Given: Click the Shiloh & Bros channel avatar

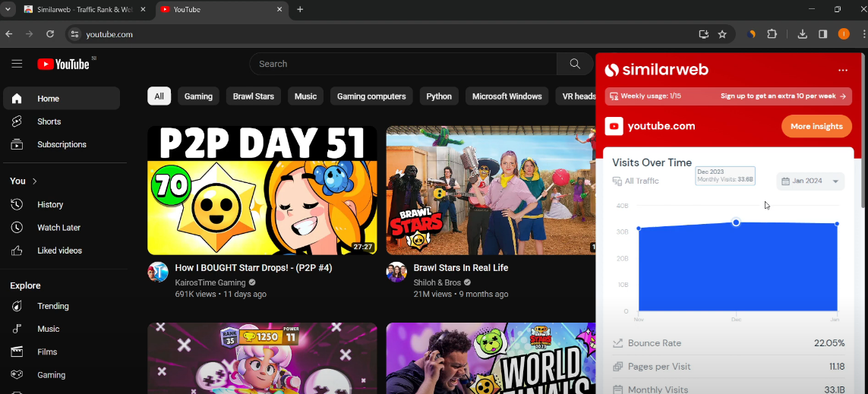Looking at the screenshot, I should (x=396, y=273).
